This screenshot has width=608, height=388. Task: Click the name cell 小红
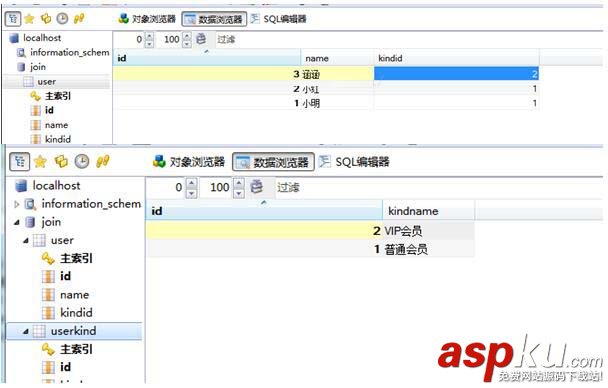(337, 89)
